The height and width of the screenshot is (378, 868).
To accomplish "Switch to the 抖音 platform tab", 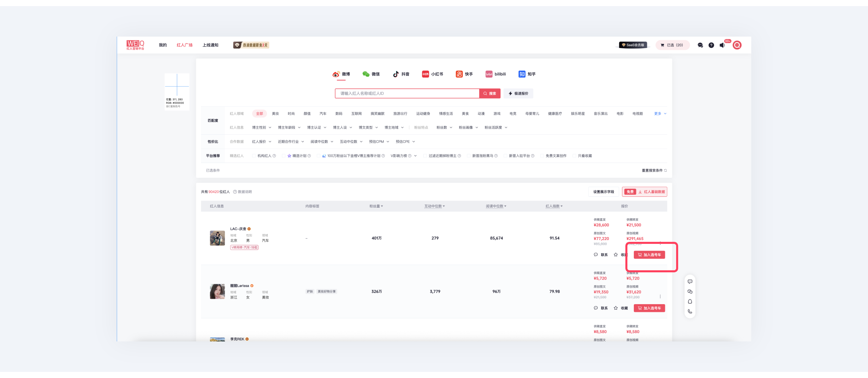I will click(x=401, y=74).
